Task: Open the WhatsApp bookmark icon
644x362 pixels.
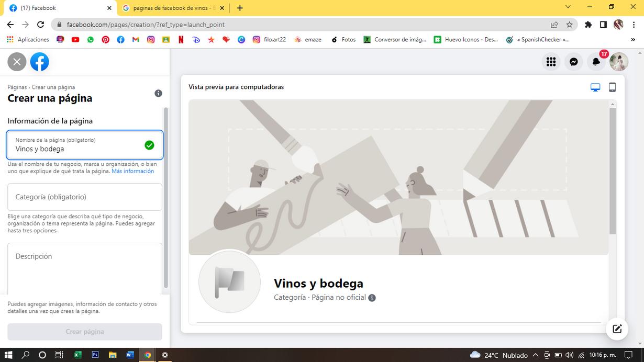Action: (91, 40)
